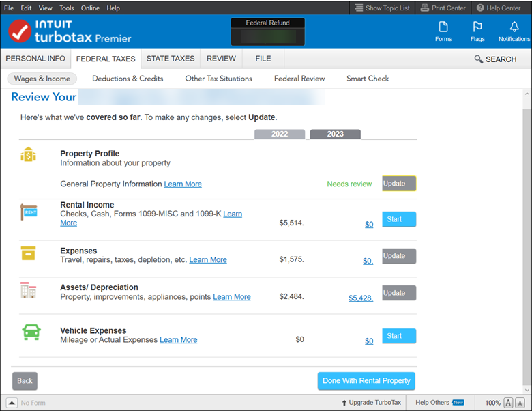Click the Search magnifier
532x411 pixels.
point(478,59)
